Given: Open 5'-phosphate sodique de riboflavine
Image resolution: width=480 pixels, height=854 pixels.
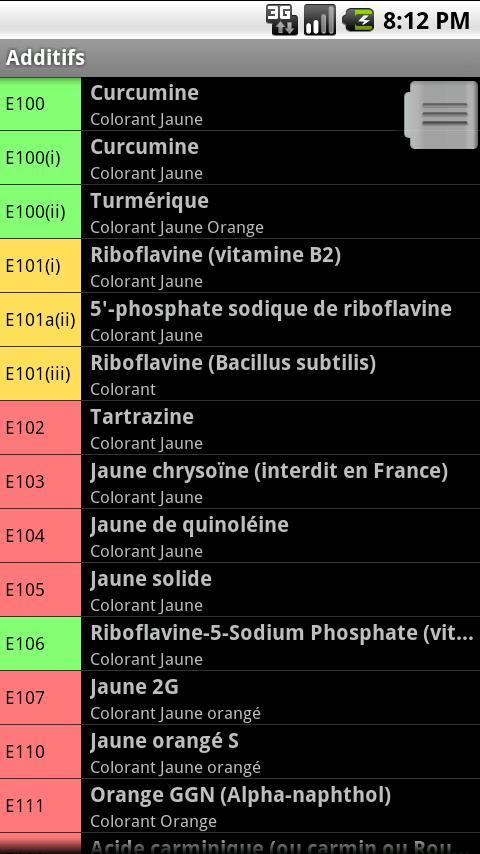Looking at the screenshot, I should click(240, 320).
